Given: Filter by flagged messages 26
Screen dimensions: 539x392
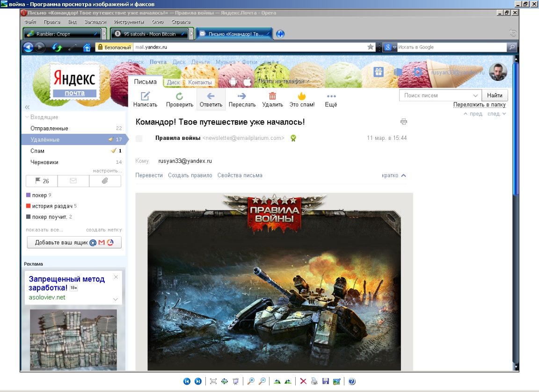Looking at the screenshot, I should click(x=42, y=181).
